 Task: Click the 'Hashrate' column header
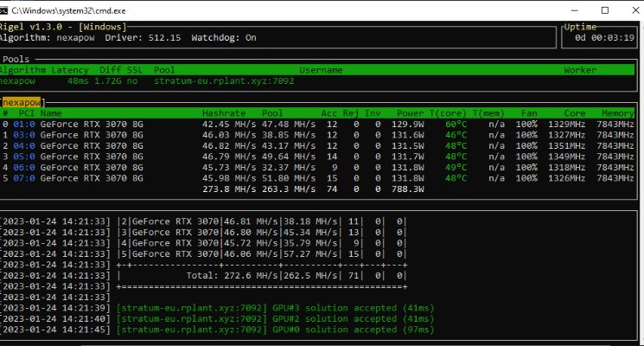[x=224, y=113]
